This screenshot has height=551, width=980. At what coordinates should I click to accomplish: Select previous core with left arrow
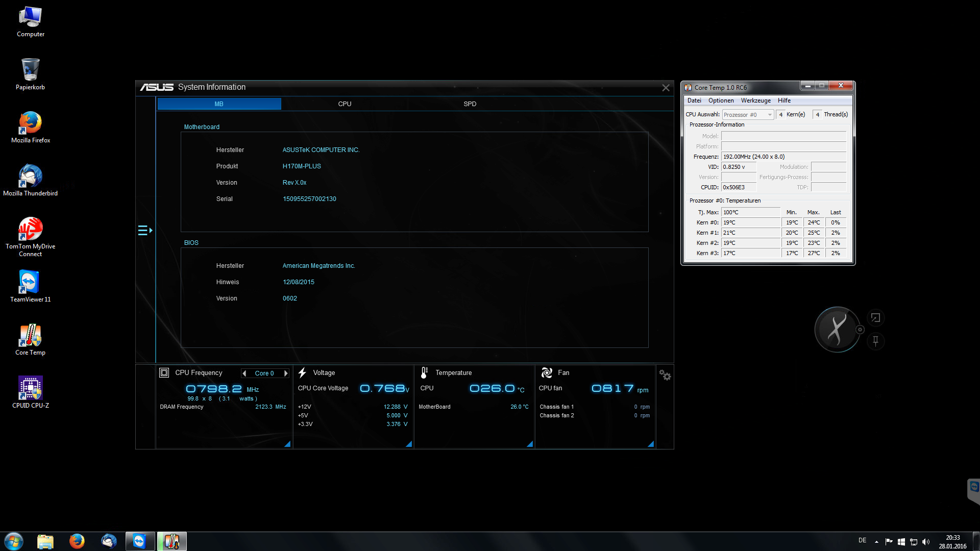[244, 373]
